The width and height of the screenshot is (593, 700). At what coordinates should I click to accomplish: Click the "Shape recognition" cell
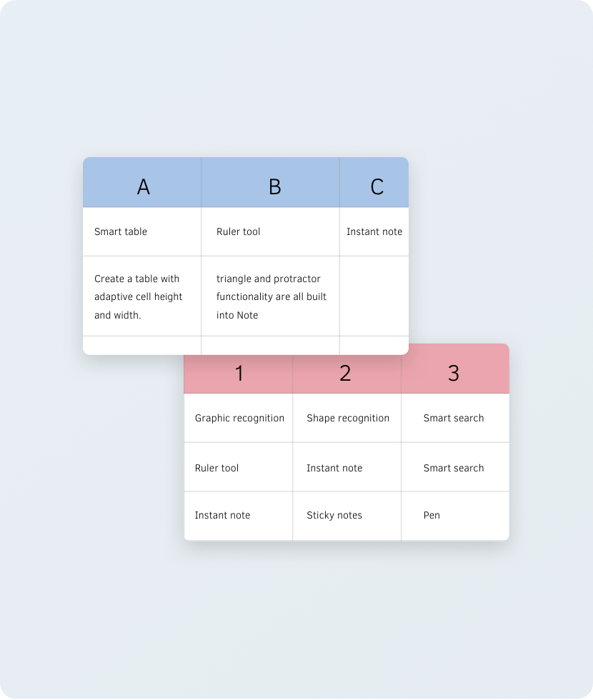[348, 418]
